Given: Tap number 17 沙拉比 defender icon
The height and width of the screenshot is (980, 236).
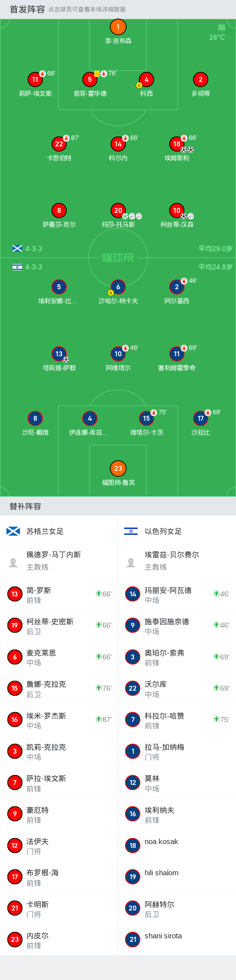Looking at the screenshot, I should click(x=201, y=418).
